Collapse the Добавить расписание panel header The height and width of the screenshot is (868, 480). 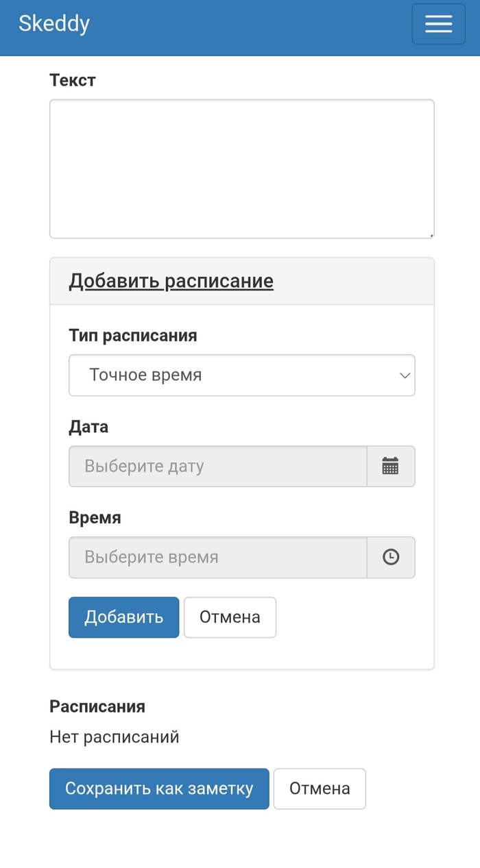click(171, 281)
